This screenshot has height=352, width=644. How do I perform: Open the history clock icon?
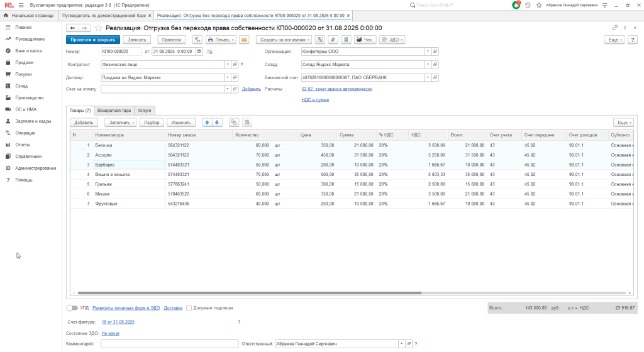point(528,5)
